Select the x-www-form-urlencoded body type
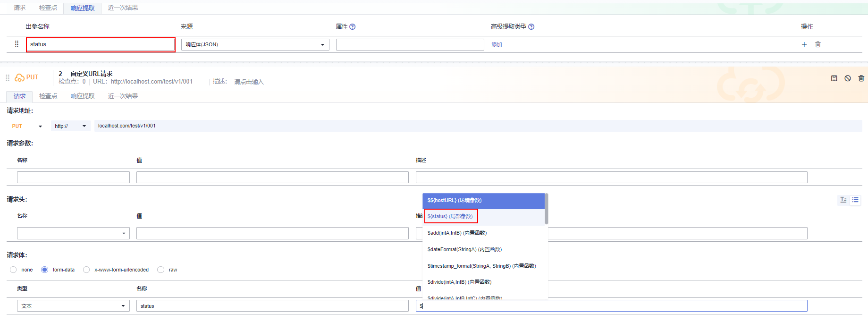Image resolution: width=868 pixels, height=322 pixels. (86, 270)
